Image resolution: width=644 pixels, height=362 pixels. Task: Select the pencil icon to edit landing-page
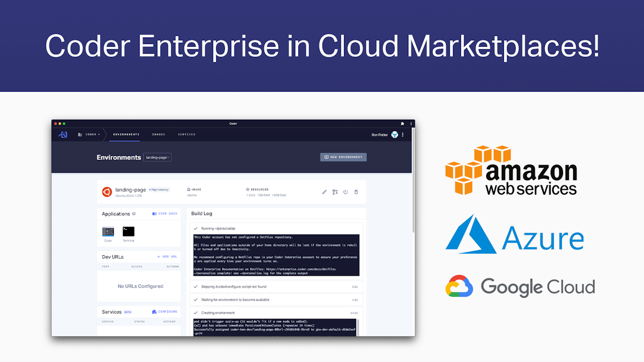pyautogui.click(x=324, y=191)
